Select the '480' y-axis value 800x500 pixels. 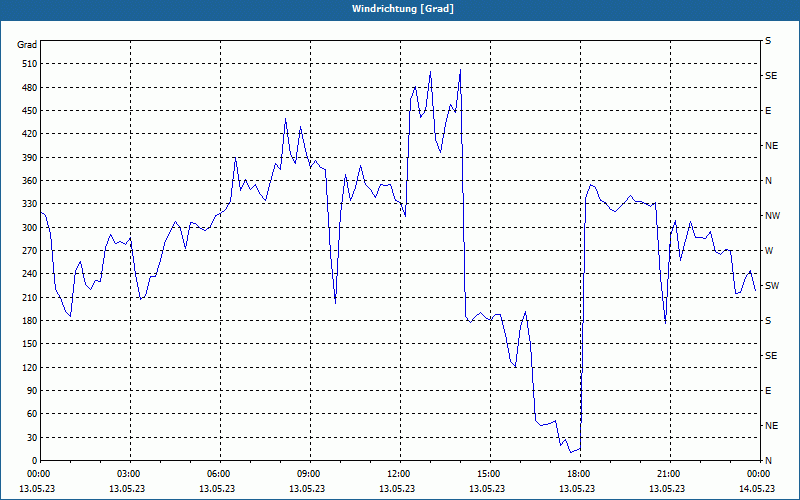click(30, 88)
